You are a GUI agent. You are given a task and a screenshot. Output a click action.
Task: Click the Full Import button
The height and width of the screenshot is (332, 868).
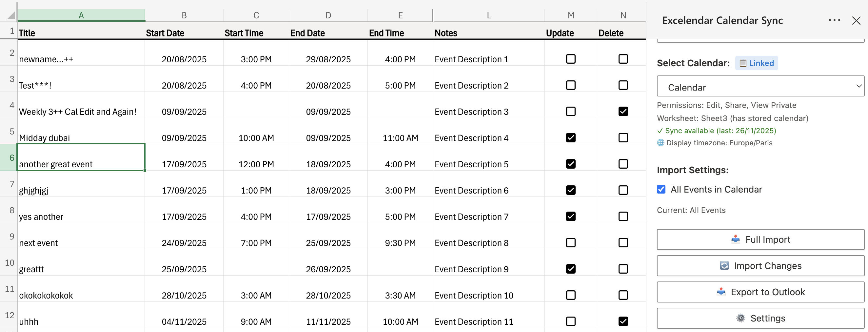(x=760, y=239)
